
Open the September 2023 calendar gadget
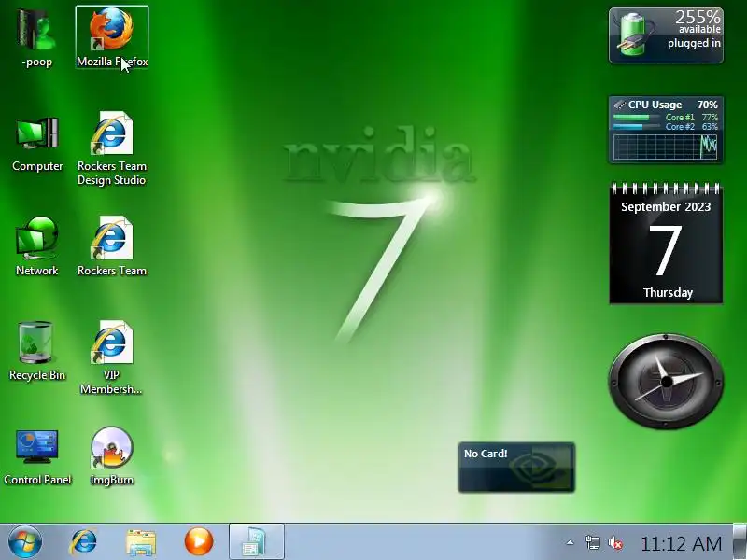[666, 243]
